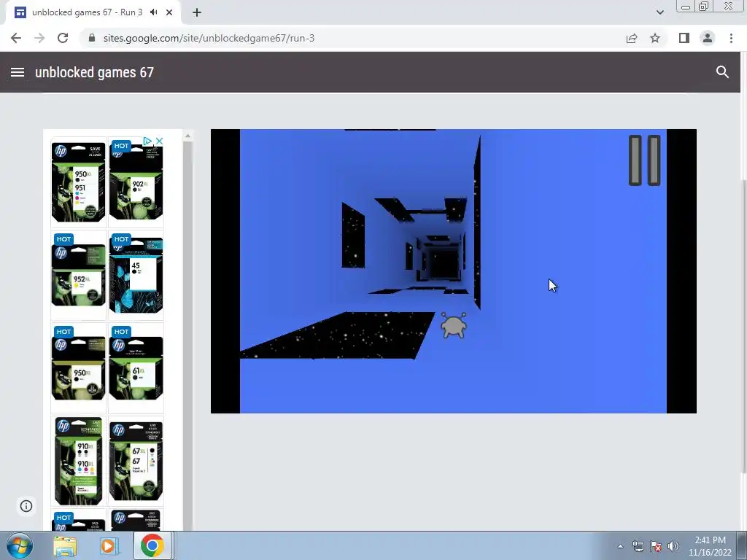Open AdChoices info triangle icon
Image resolution: width=747 pixels, height=560 pixels.
(x=147, y=141)
